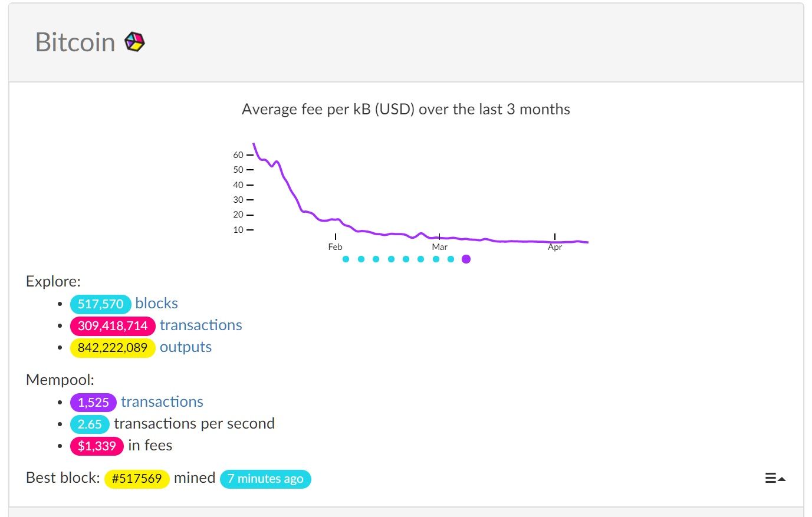812x517 pixels.
Task: Click the 2.65 transactions per second badge
Action: click(x=90, y=424)
